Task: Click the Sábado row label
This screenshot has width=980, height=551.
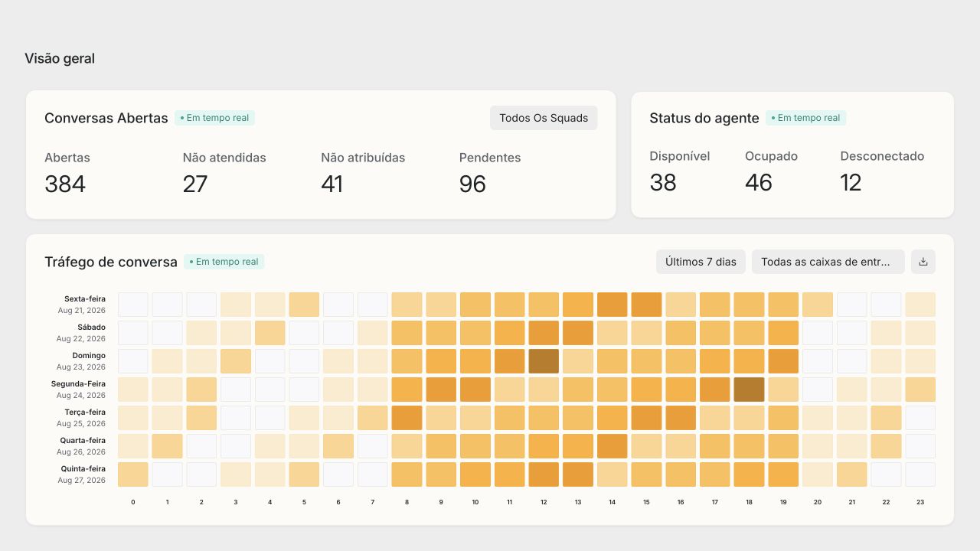Action: click(91, 328)
